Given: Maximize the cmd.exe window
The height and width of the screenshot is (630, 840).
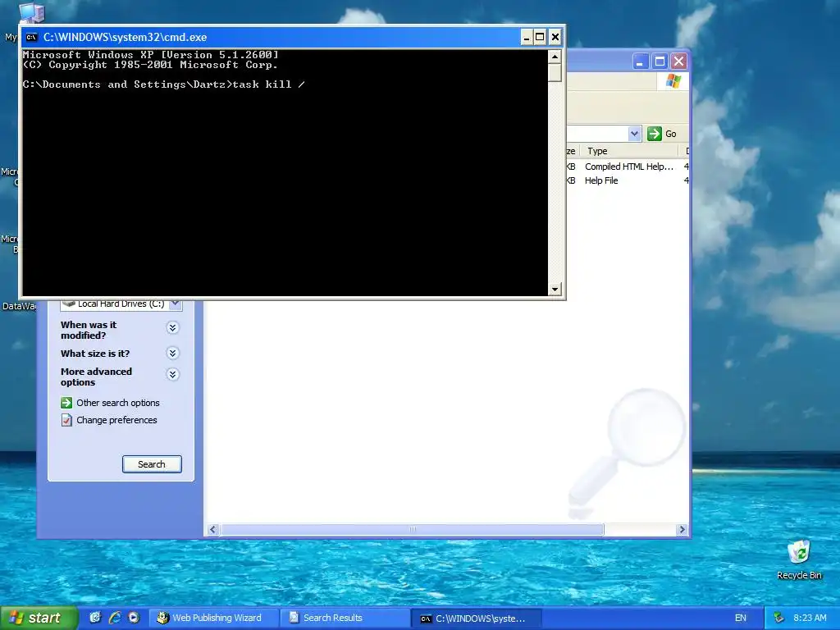Looking at the screenshot, I should [540, 37].
